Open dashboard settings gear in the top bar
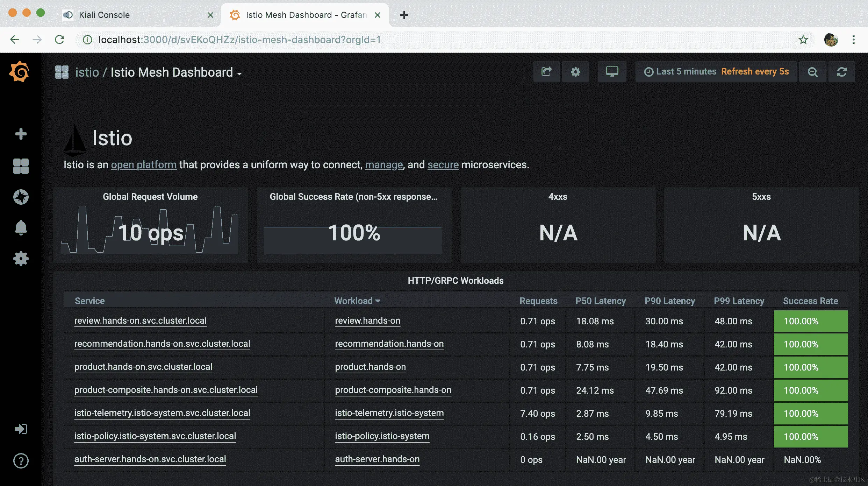This screenshot has width=868, height=486. coord(575,72)
